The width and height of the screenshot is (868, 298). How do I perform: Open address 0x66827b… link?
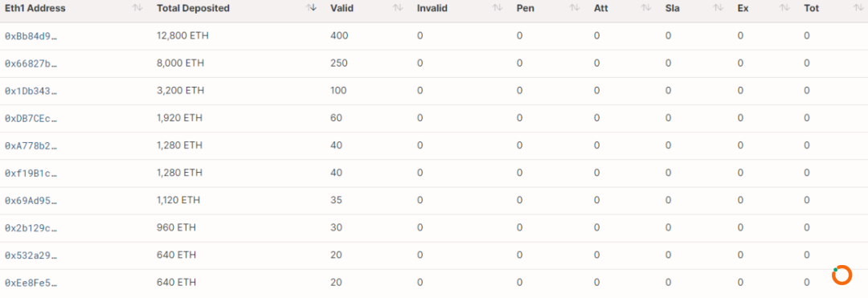tap(31, 63)
